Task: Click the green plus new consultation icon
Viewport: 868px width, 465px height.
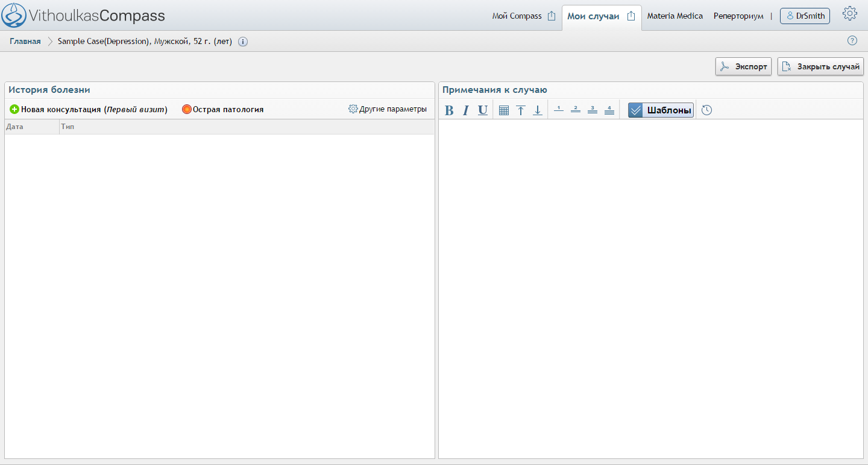Action: (x=14, y=109)
